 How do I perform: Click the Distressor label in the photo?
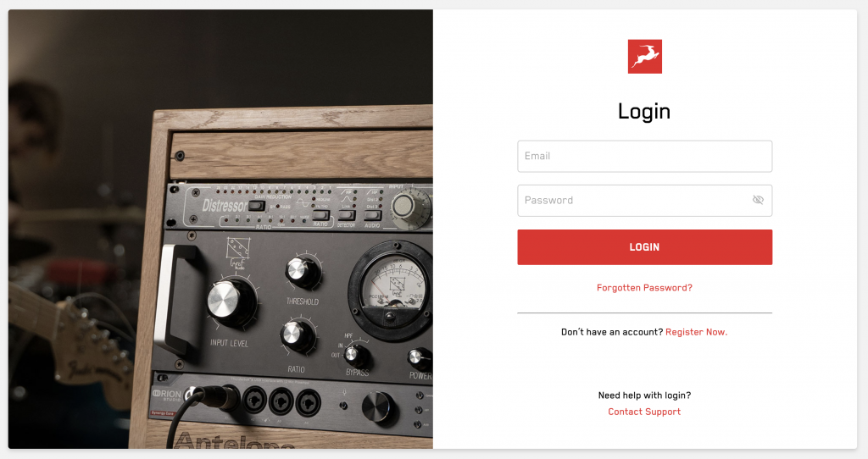pyautogui.click(x=224, y=206)
